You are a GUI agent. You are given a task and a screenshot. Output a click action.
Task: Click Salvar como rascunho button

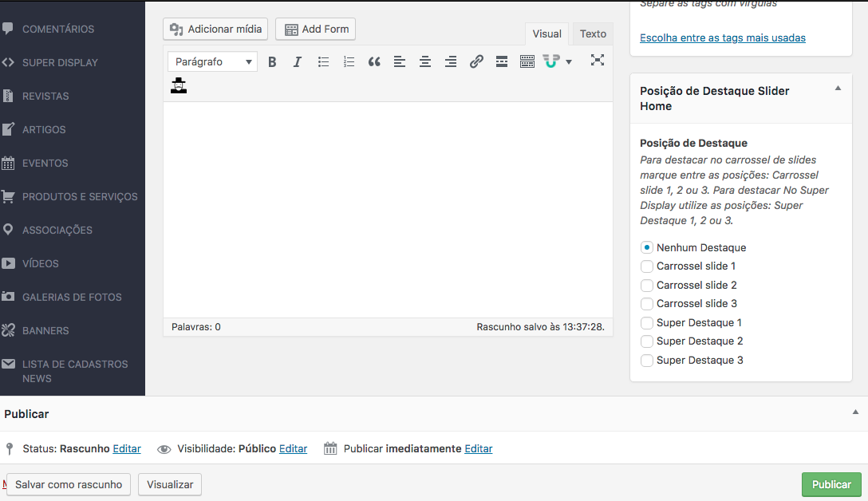pos(69,484)
